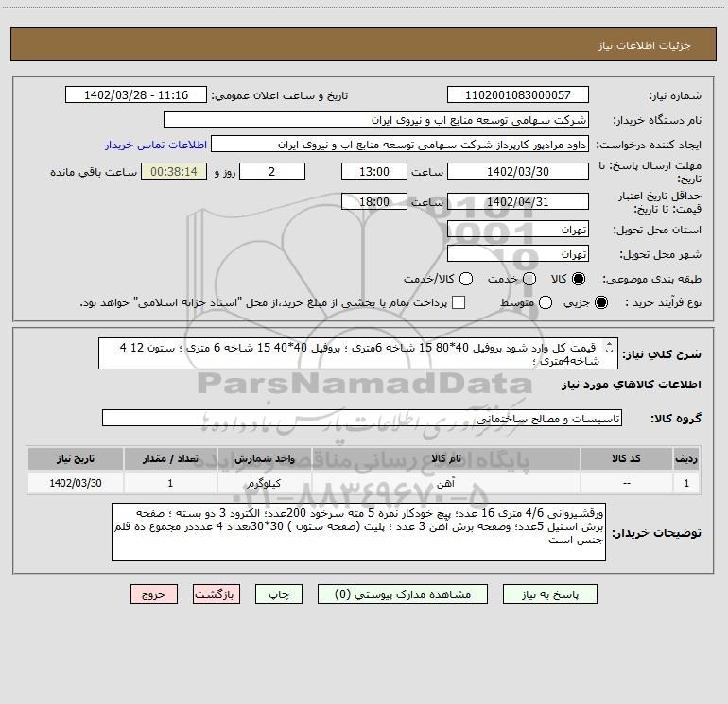Screen dimensions: 728x704
Task: Click the بازگشت back button
Action: (217, 594)
